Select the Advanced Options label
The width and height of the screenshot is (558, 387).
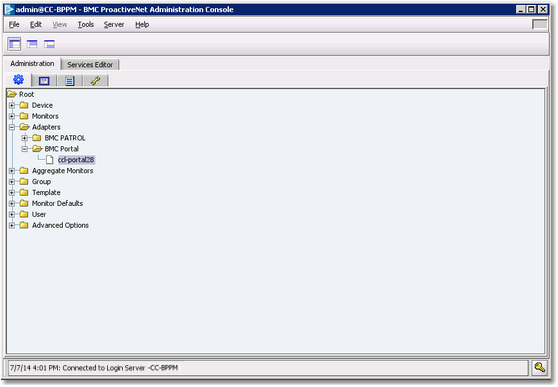pos(60,225)
